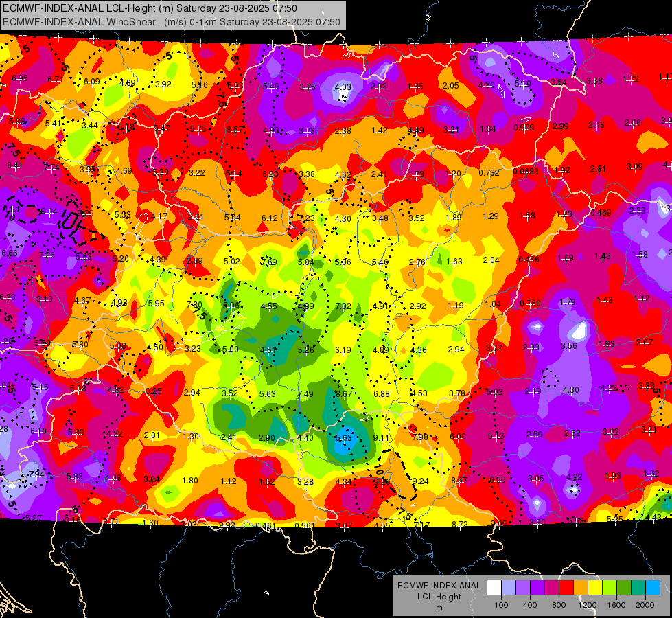Viewport: 672px width, 618px height.
Task: Click the wind shear value '9.24'
Action: 420,481
